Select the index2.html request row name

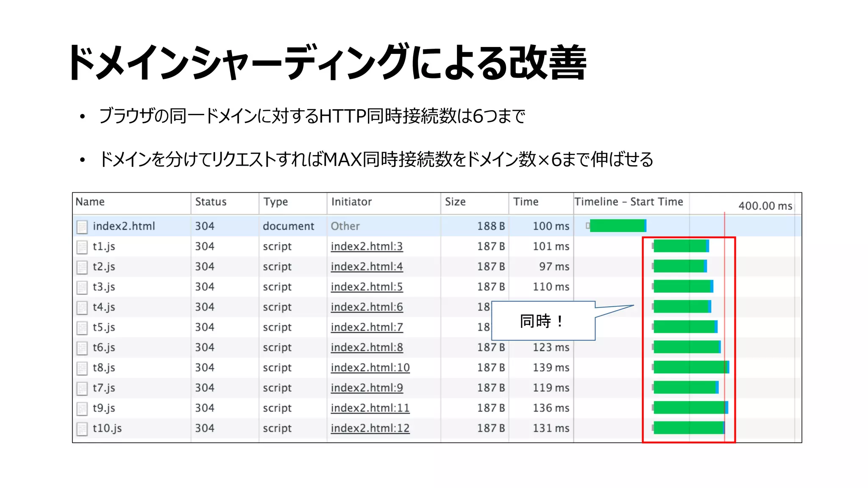coord(124,226)
